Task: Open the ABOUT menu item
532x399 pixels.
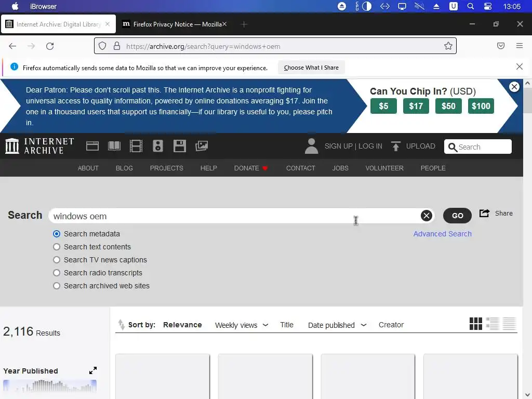Action: (x=88, y=168)
